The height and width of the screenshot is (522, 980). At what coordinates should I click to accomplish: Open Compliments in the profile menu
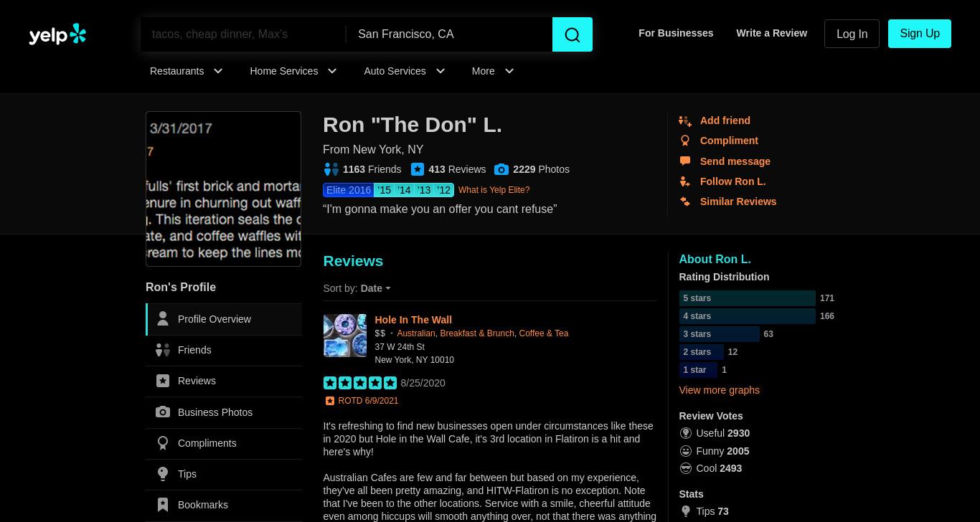[224, 443]
